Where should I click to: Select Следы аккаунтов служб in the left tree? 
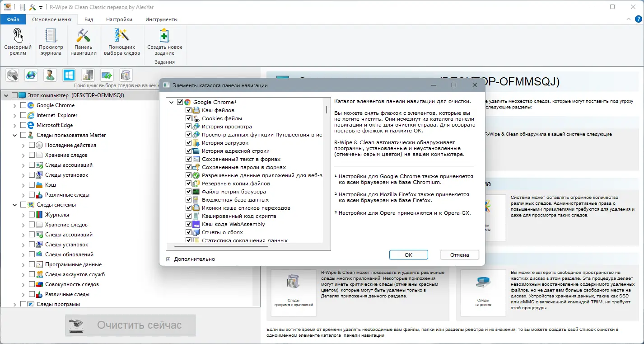point(75,274)
